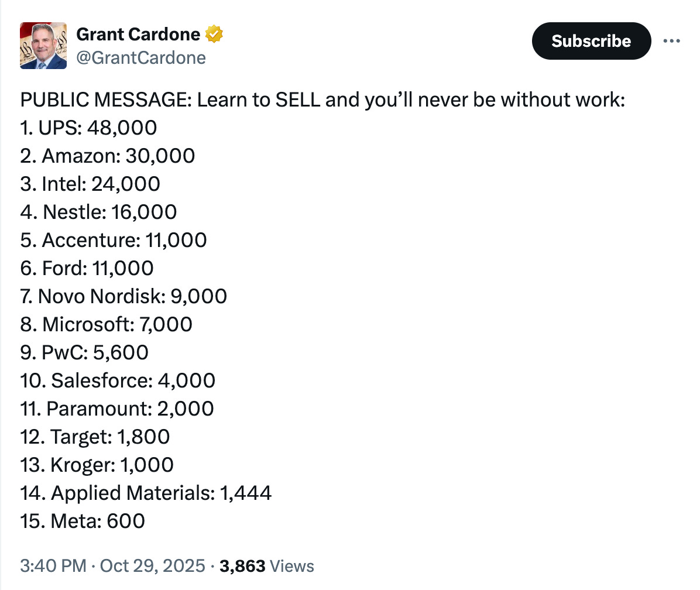Image resolution: width=700 pixels, height=590 pixels.
Task: Click the Salesforce: 4,000 list item
Action: (x=116, y=380)
